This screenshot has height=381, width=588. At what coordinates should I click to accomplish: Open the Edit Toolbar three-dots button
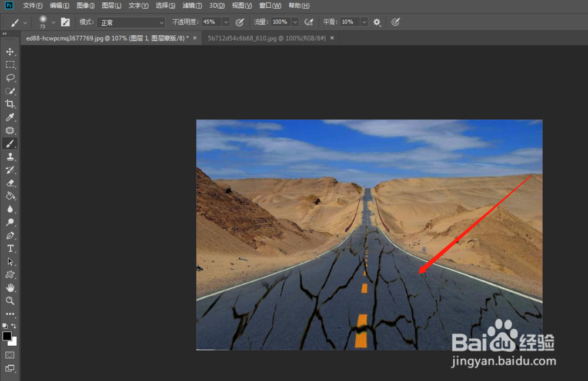[10, 314]
